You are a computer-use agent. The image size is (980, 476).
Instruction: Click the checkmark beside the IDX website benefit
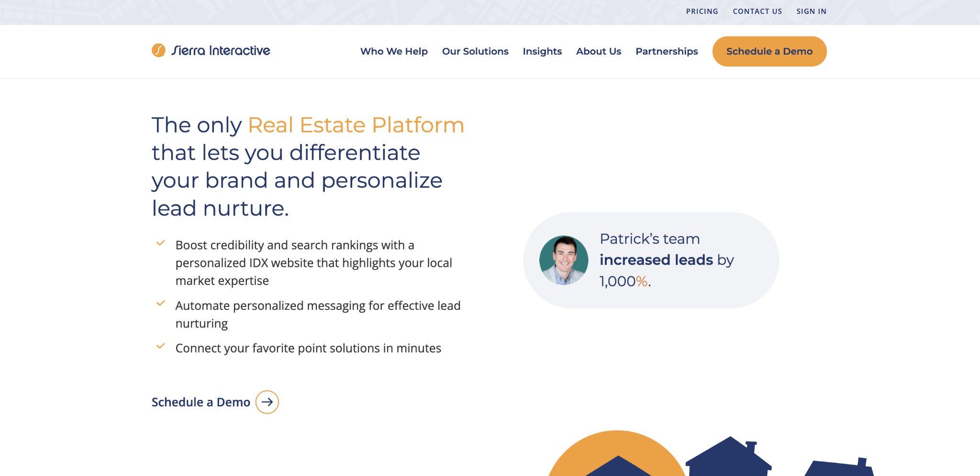[x=161, y=243]
